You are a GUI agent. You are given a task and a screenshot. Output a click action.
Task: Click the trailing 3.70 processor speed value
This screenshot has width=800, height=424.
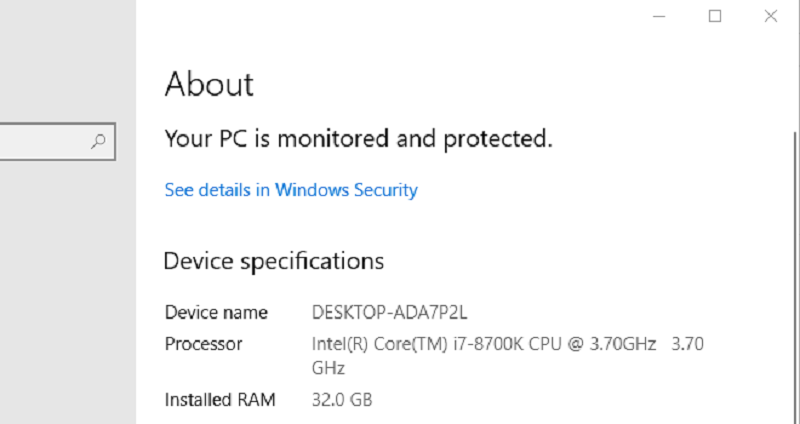(687, 344)
